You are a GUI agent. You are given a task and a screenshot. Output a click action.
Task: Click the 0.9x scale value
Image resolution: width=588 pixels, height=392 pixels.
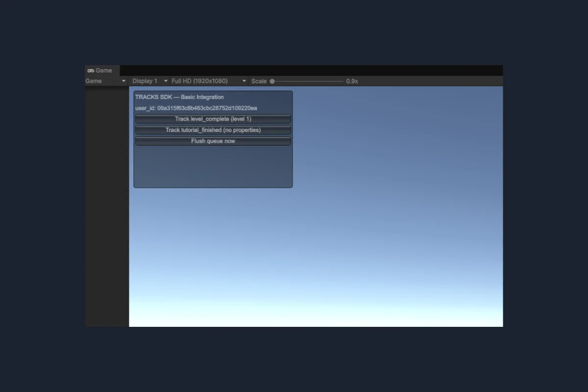[x=352, y=81]
